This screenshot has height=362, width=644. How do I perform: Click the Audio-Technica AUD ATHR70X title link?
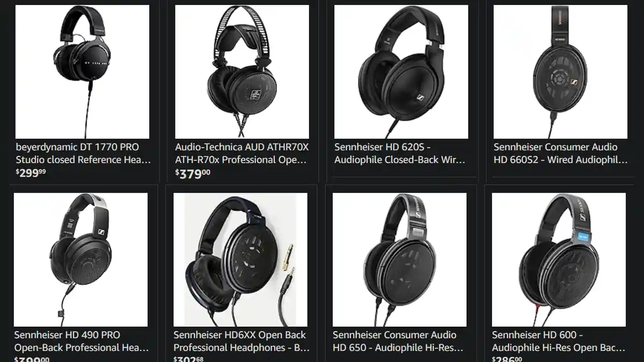point(242,153)
